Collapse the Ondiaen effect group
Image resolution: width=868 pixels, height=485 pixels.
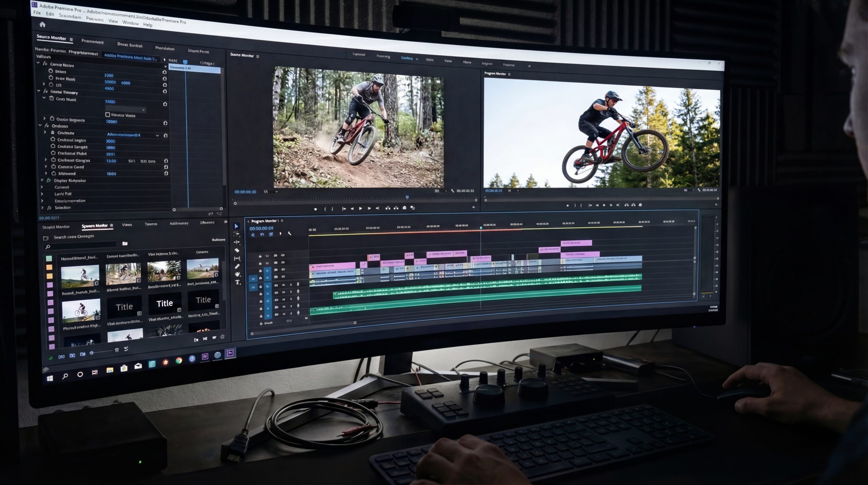point(40,125)
